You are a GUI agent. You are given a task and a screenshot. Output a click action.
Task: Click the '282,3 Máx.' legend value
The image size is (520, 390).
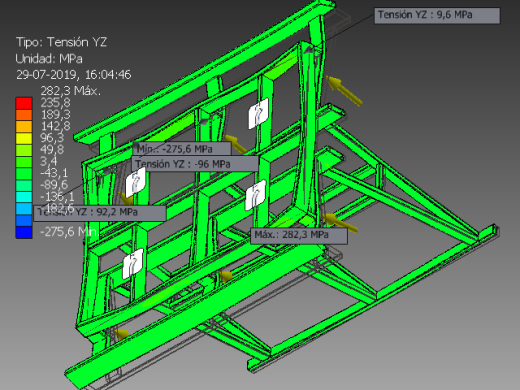click(71, 91)
